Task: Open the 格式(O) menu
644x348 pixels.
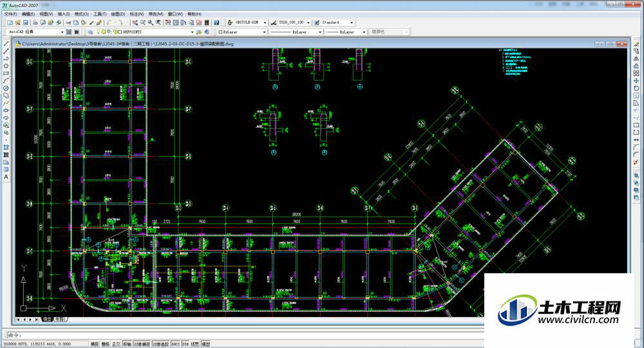Action: point(82,14)
